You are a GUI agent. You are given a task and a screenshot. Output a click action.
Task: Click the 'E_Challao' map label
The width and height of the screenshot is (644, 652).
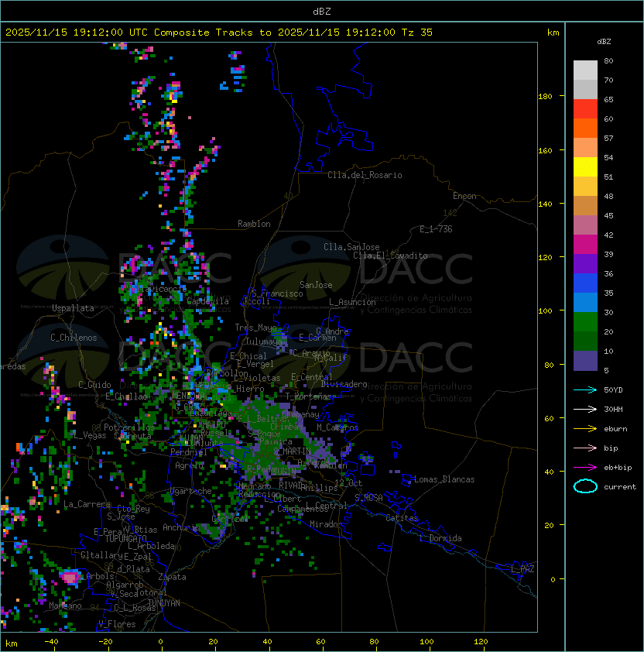[126, 396]
